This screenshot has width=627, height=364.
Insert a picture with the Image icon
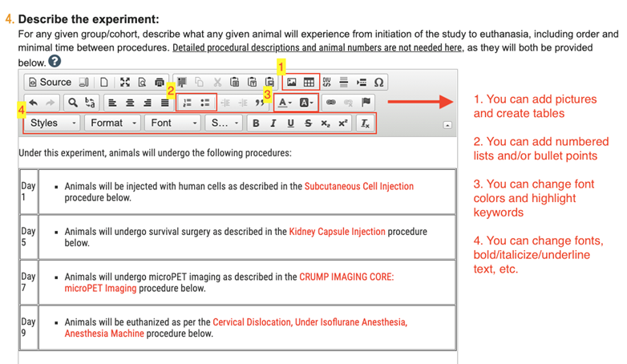point(292,82)
